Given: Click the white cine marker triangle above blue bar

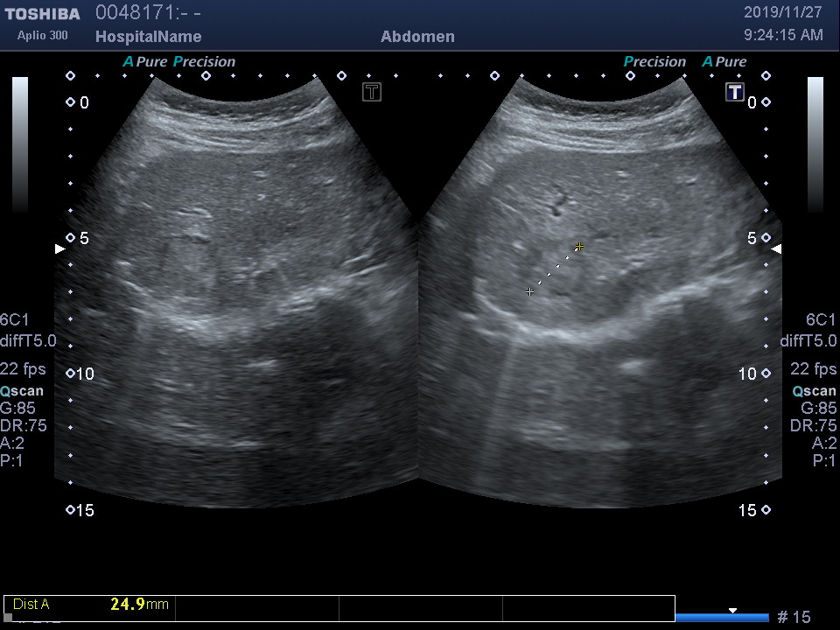Looking at the screenshot, I should click(733, 610).
